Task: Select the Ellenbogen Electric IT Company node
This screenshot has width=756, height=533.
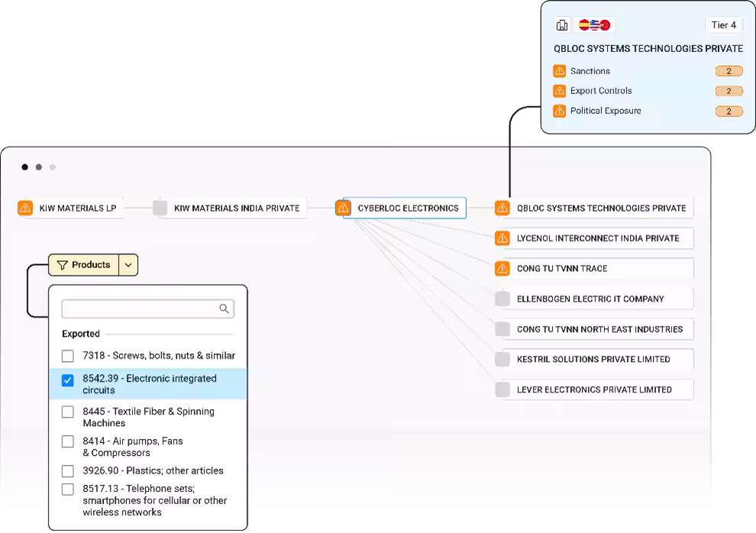Action: (590, 299)
